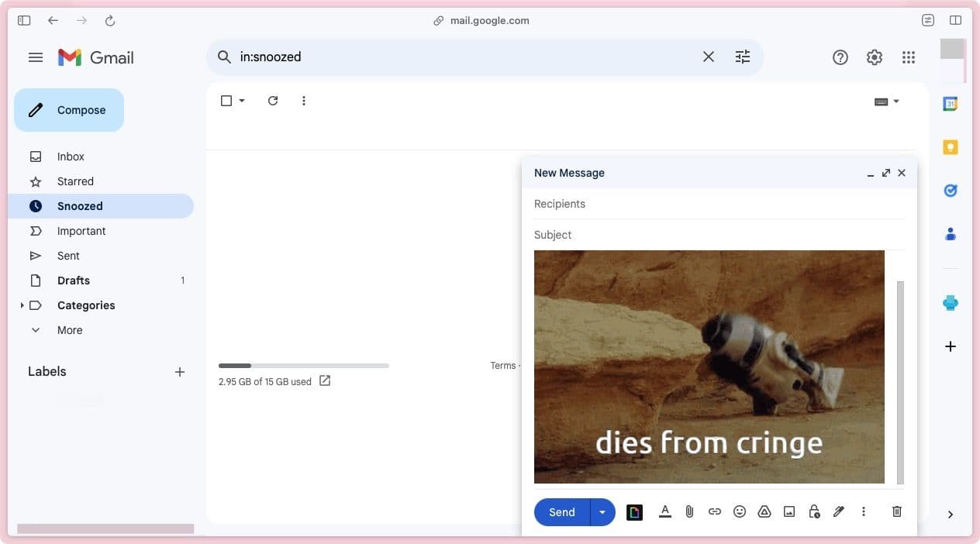Select all conversations with the checkbox
This screenshot has height=544, width=980.
(226, 100)
